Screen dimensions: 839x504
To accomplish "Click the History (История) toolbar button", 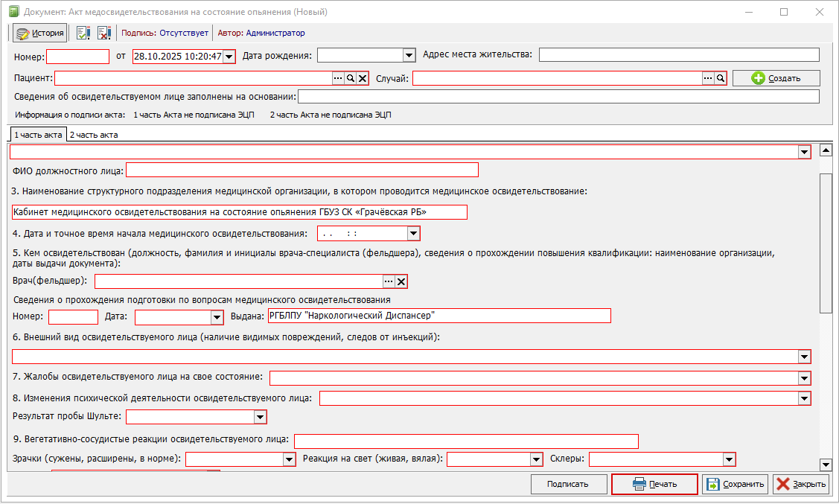I will point(40,33).
